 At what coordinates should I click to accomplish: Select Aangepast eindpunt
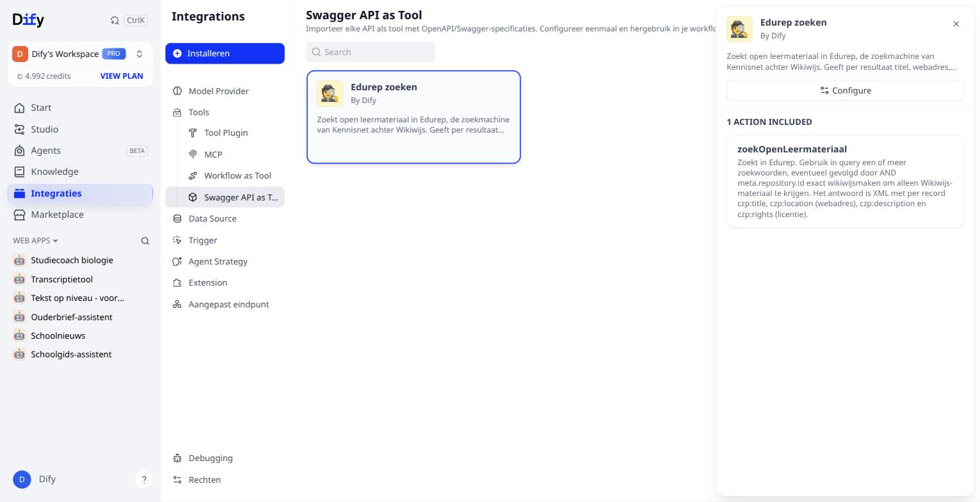coord(225,304)
